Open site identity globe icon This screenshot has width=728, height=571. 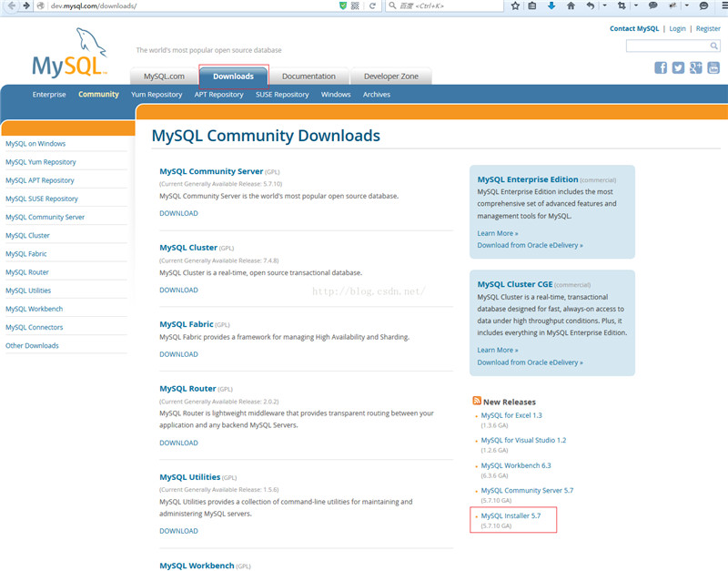pos(41,5)
